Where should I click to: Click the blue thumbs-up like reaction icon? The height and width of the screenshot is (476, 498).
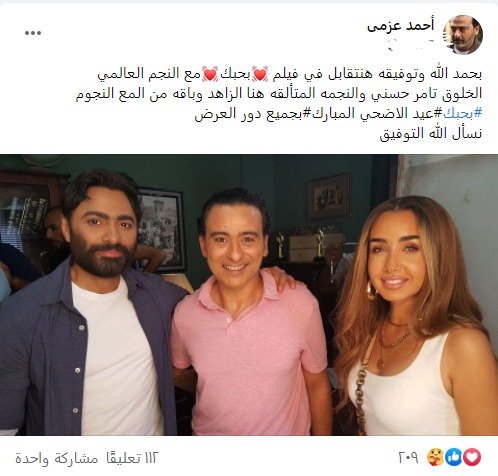click(x=454, y=457)
